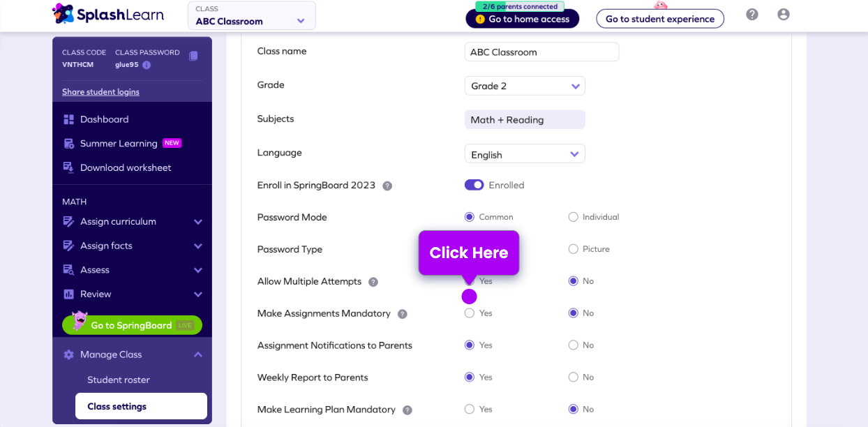Open the Grade 2 dropdown
Screen dimensions: 868x427
click(x=525, y=86)
